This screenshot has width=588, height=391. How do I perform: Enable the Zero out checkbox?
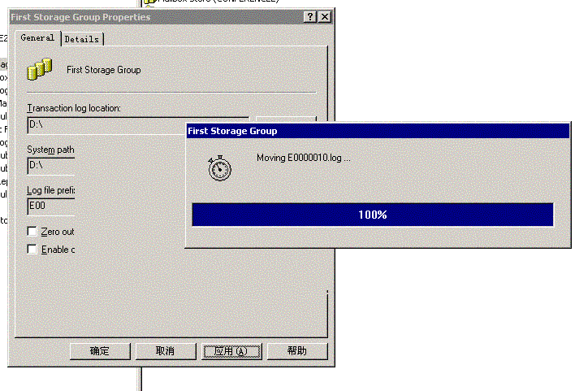pyautogui.click(x=32, y=232)
